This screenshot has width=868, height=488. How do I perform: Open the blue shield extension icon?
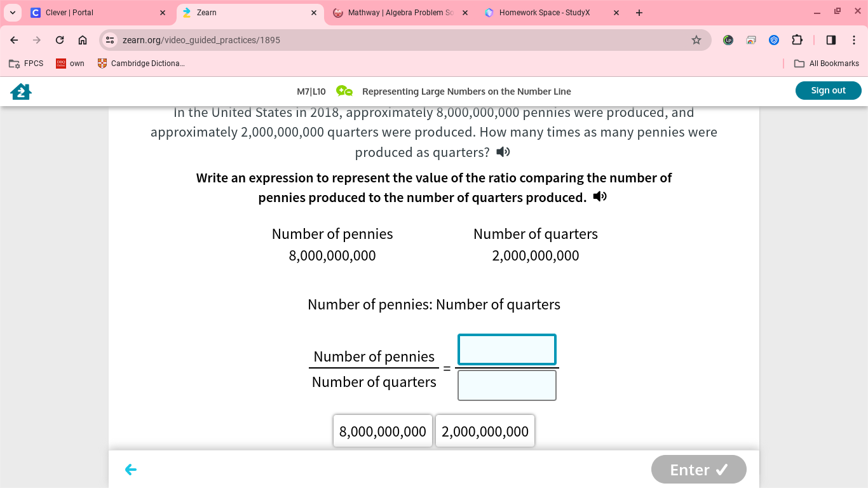[774, 40]
